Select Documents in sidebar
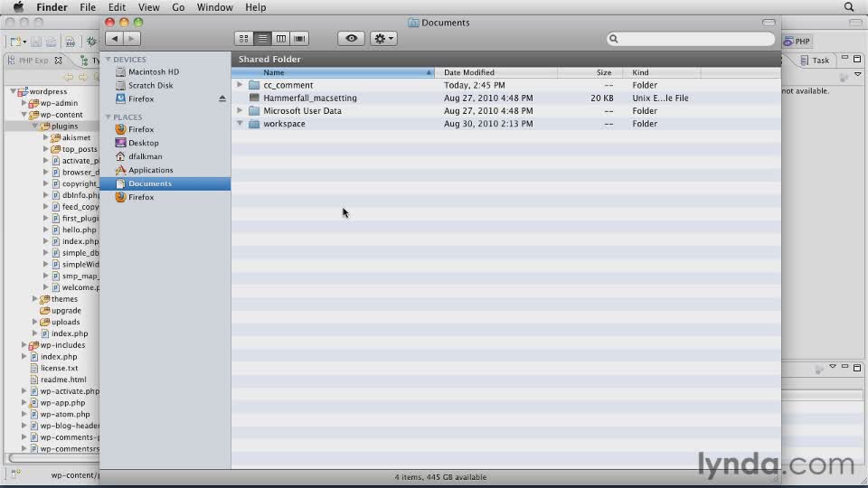Screen dimensions: 868x488 click(165, 183)
